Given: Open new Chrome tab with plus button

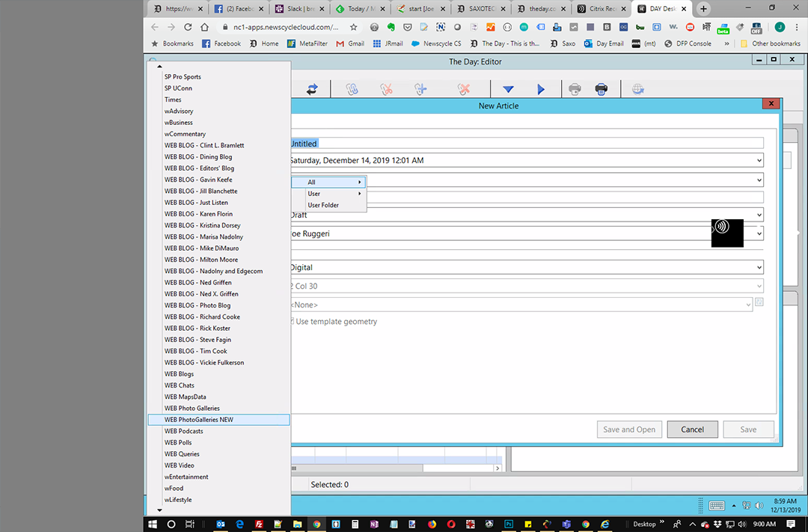Looking at the screenshot, I should (x=703, y=9).
